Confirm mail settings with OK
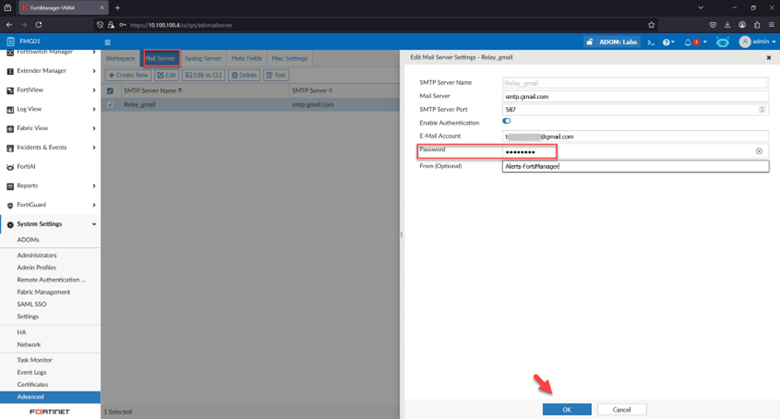 (567, 410)
